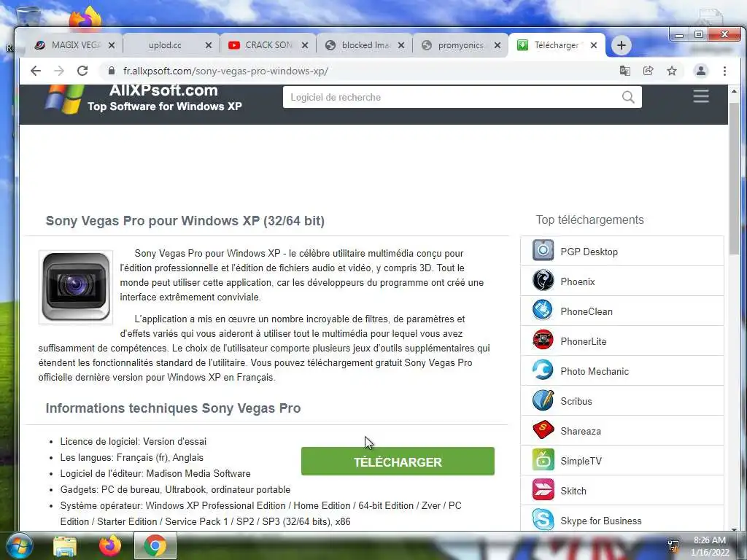Click the search magnifier icon in site header
This screenshot has height=560, width=747.
click(628, 97)
